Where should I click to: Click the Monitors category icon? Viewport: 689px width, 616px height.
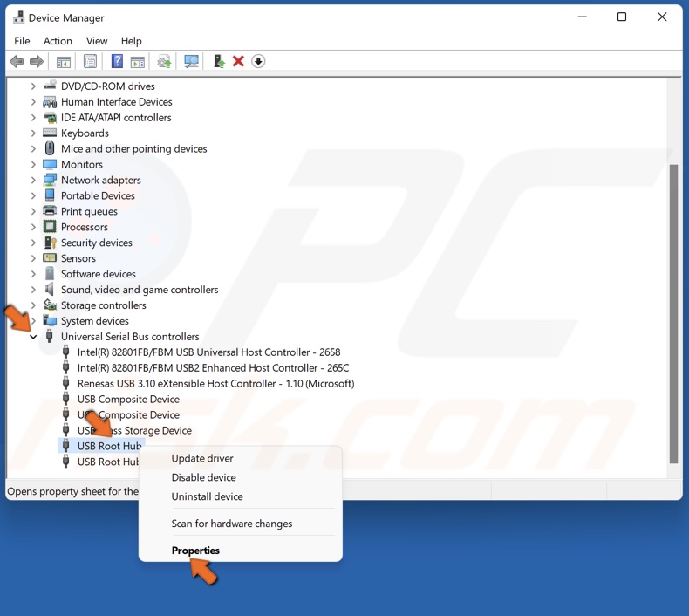pos(50,164)
